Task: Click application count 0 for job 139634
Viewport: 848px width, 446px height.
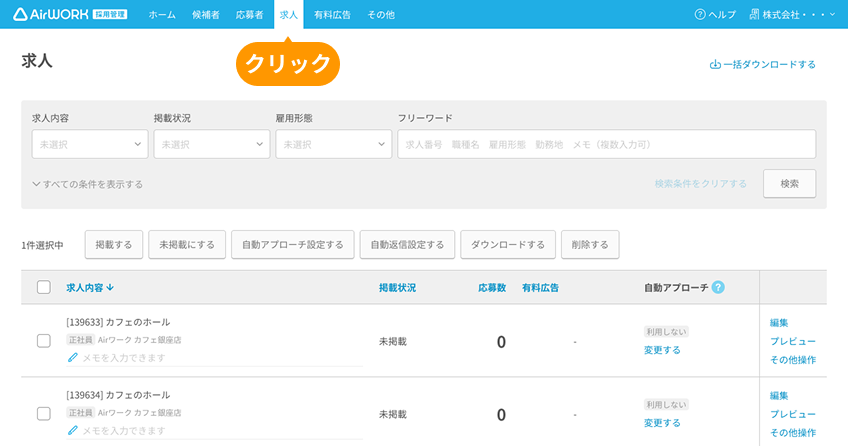Action: click(x=501, y=415)
